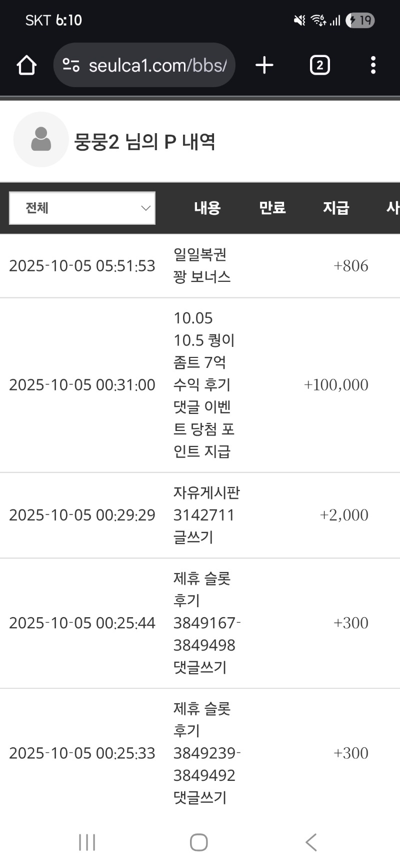Open the 7억 수익 후기 event entry

pyautogui.click(x=204, y=384)
